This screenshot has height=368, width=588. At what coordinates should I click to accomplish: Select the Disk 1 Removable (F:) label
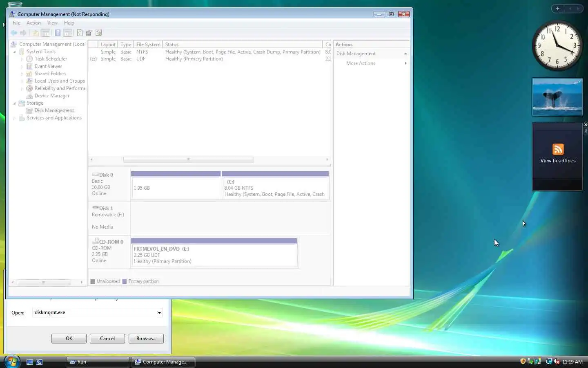pos(109,218)
